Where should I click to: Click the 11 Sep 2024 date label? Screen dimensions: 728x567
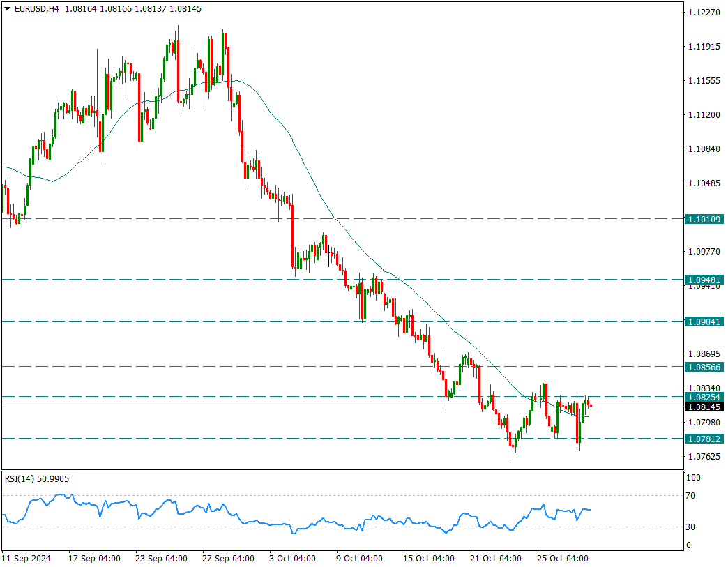tap(26, 558)
